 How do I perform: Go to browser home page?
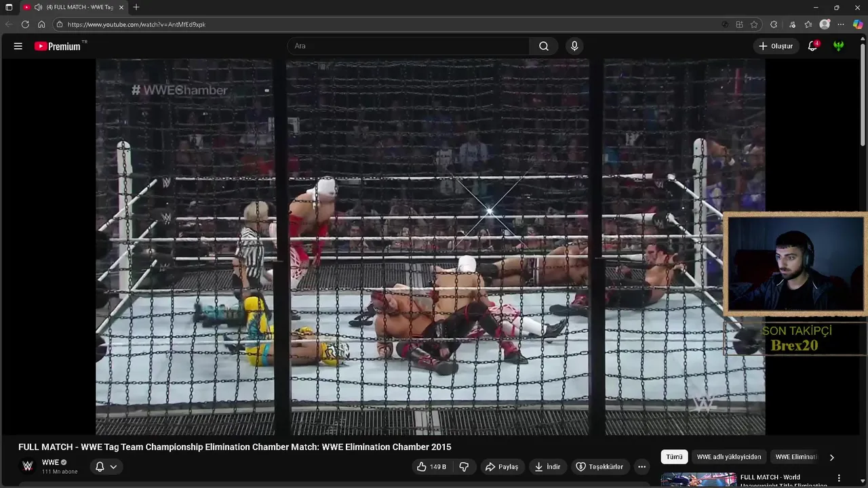[41, 24]
